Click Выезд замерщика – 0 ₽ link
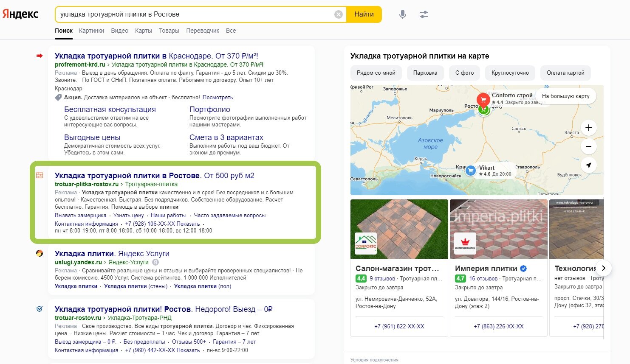This screenshot has height=364, width=630. [85, 342]
